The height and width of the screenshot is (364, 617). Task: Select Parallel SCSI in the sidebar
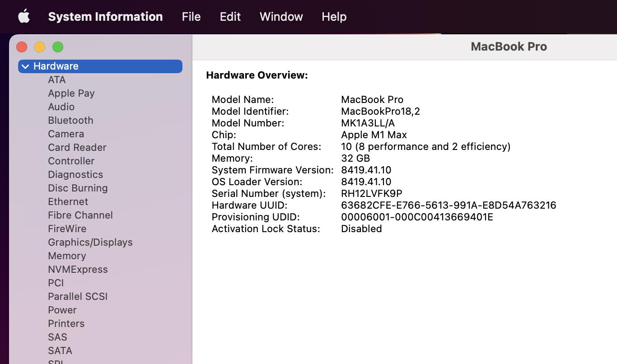78,296
